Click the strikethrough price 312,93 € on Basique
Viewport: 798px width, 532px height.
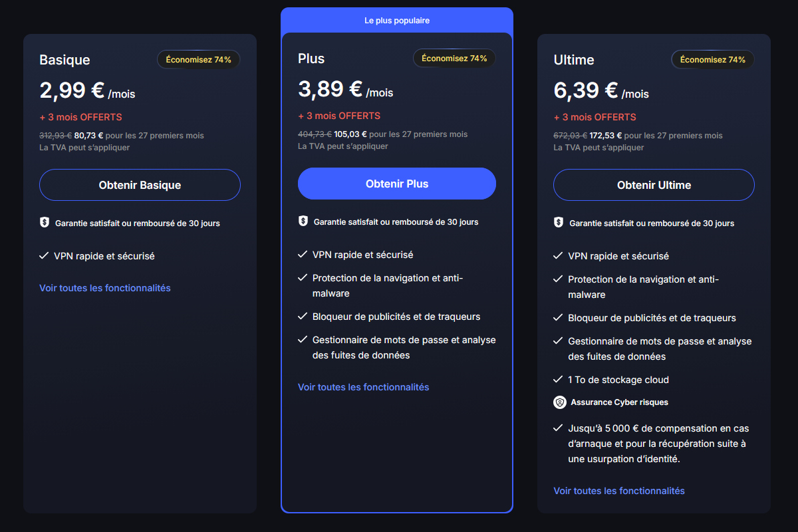pyautogui.click(x=57, y=135)
